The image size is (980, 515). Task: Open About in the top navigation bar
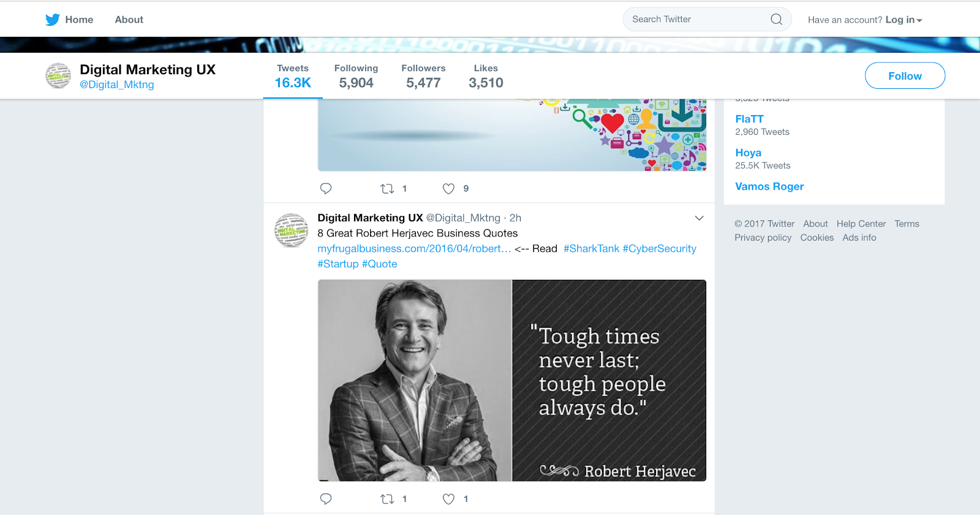(129, 20)
